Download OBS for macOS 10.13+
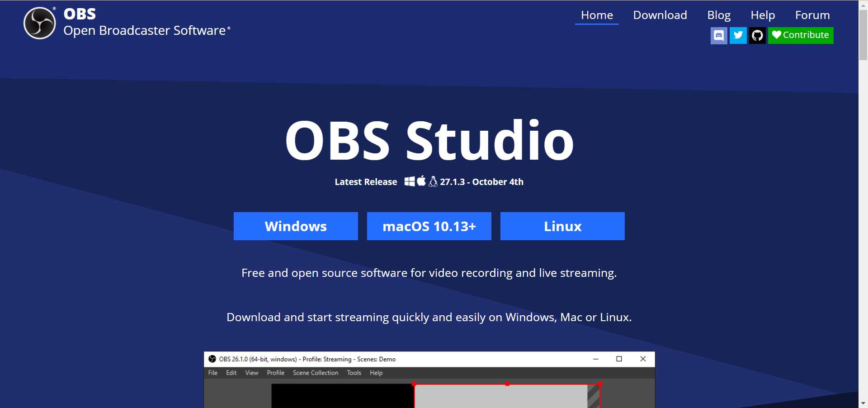 [429, 226]
